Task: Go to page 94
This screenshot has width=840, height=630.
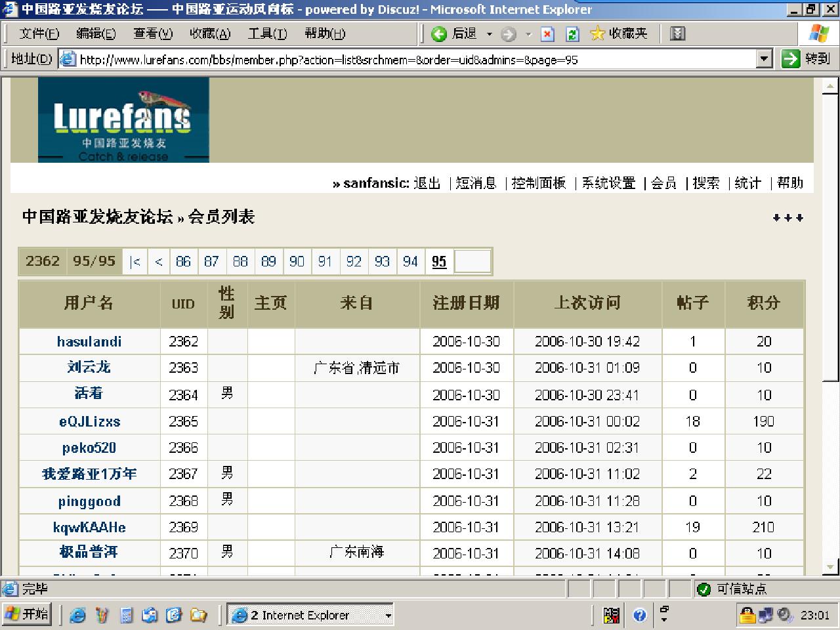Action: [410, 261]
